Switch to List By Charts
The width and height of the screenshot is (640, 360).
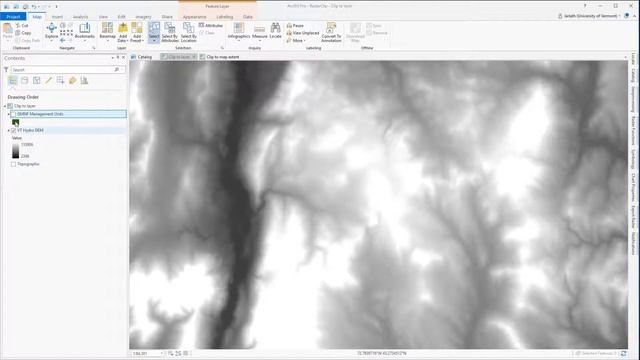tap(84, 80)
